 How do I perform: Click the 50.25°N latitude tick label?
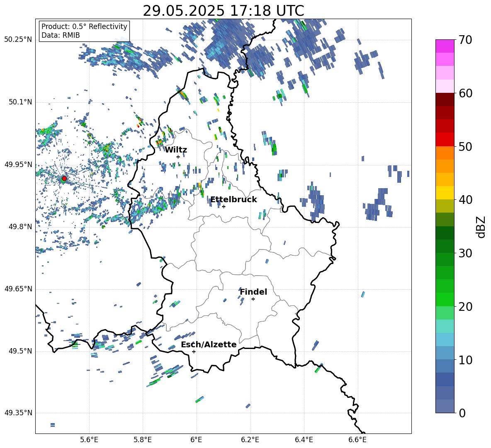(18, 40)
